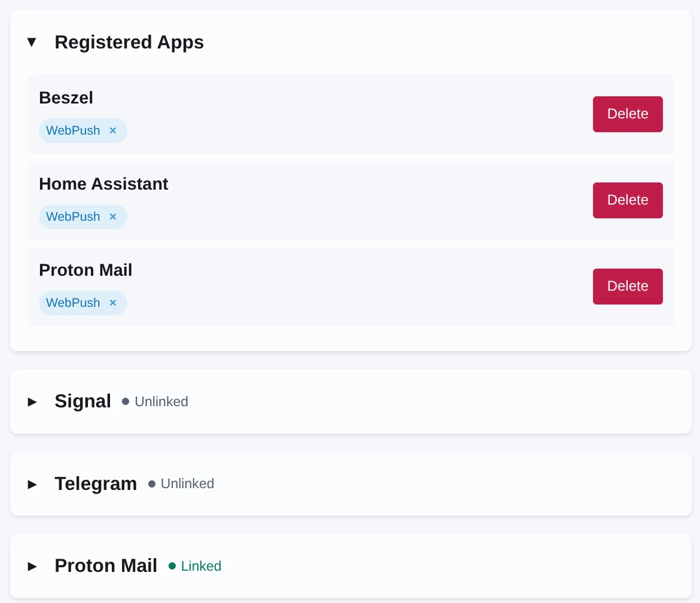The height and width of the screenshot is (603, 700).
Task: Delete the Proton Mail registered app
Action: click(x=628, y=287)
